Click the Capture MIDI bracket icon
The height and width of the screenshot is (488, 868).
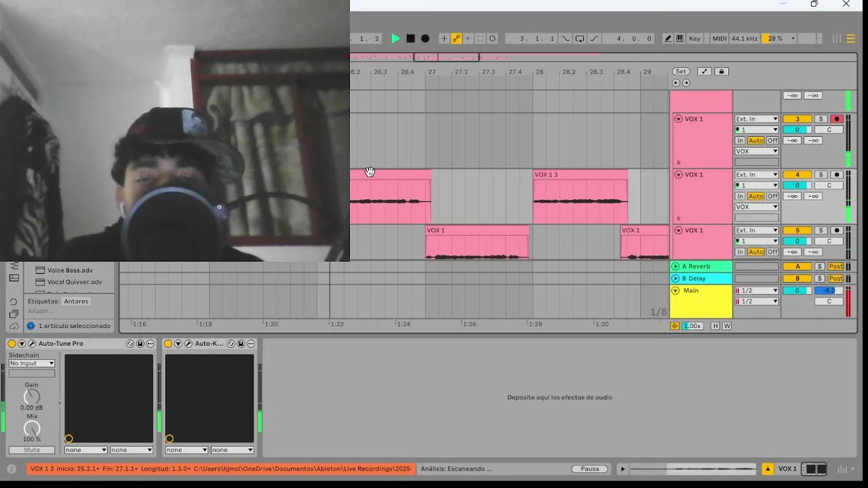click(480, 39)
